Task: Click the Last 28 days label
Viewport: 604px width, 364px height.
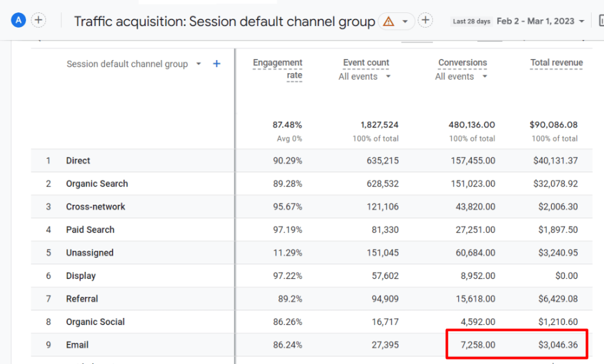Action: pyautogui.click(x=471, y=21)
